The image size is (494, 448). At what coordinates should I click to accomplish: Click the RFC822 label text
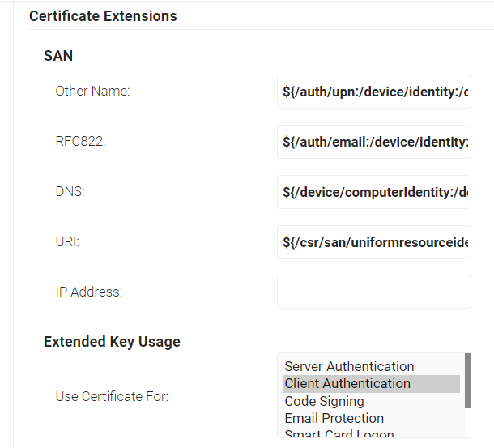(80, 141)
